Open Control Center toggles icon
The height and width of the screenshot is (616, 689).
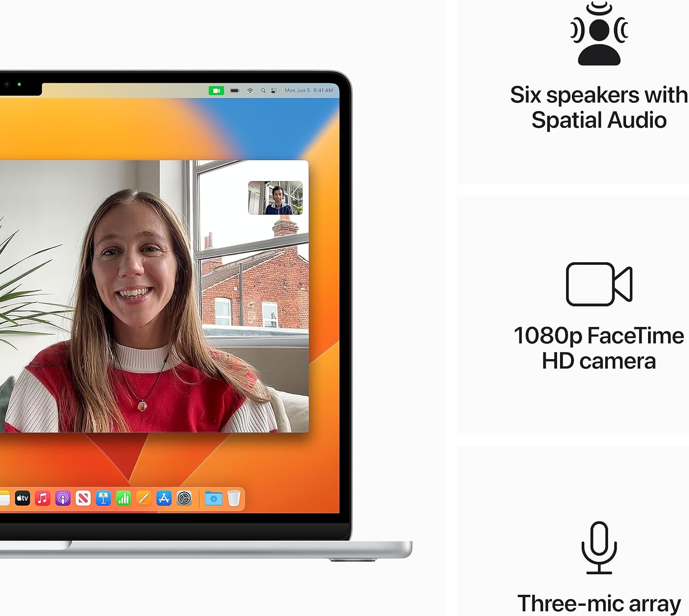[x=274, y=91]
